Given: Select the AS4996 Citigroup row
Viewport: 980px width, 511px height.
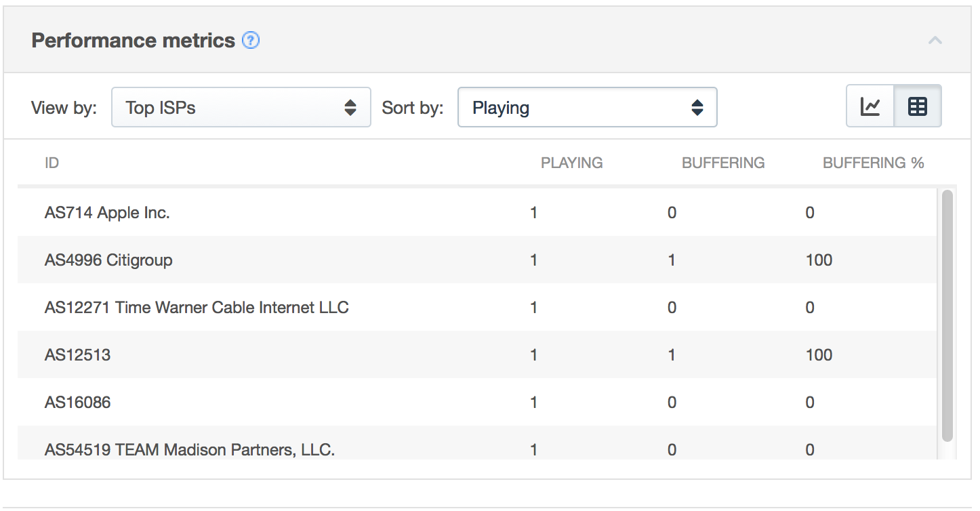Looking at the screenshot, I should (477, 260).
